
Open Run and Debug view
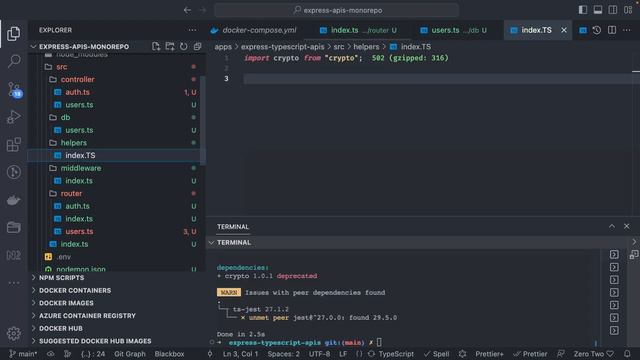click(x=13, y=117)
